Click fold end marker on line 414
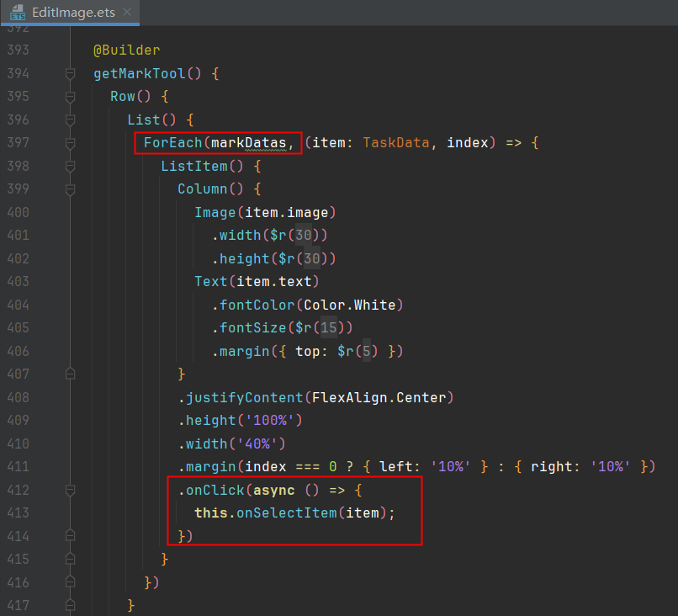The width and height of the screenshot is (678, 616). [71, 535]
